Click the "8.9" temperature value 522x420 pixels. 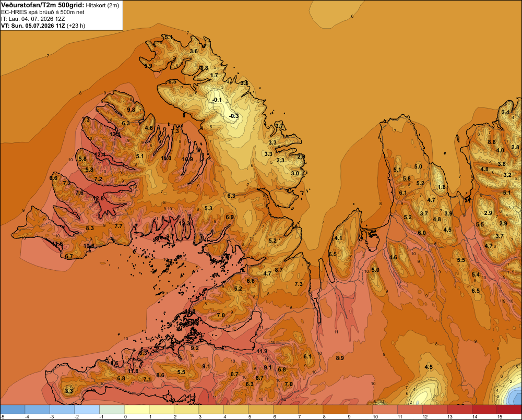pyautogui.click(x=340, y=358)
